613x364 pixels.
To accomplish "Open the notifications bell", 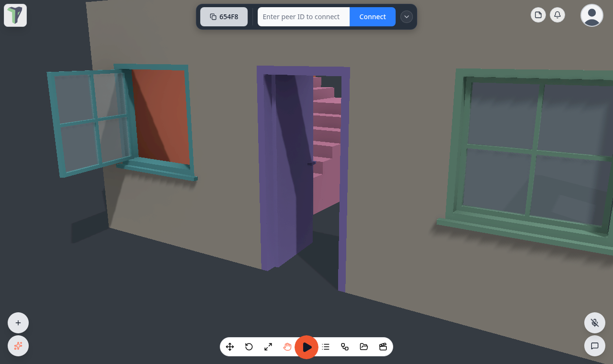I will pyautogui.click(x=557, y=15).
